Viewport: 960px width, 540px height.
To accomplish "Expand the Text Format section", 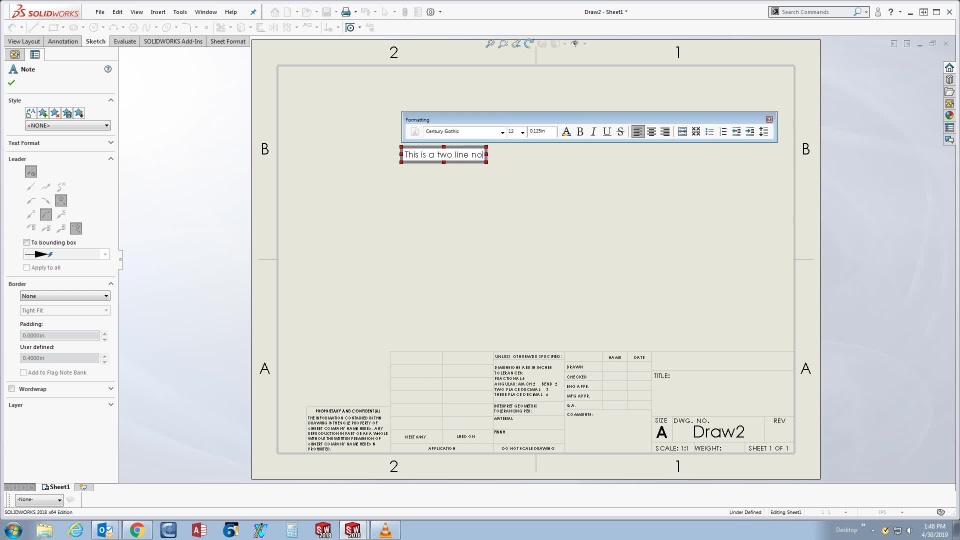I will pos(111,143).
